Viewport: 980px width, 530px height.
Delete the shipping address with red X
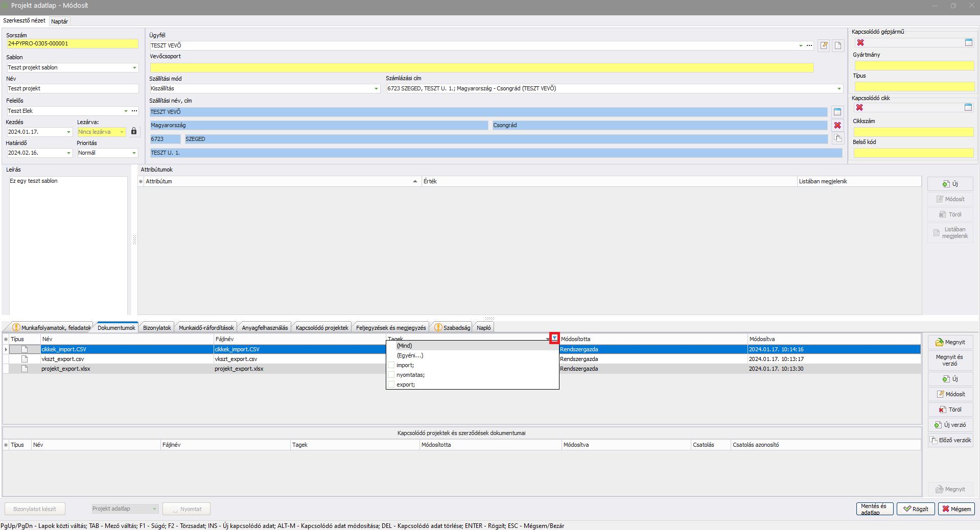837,125
